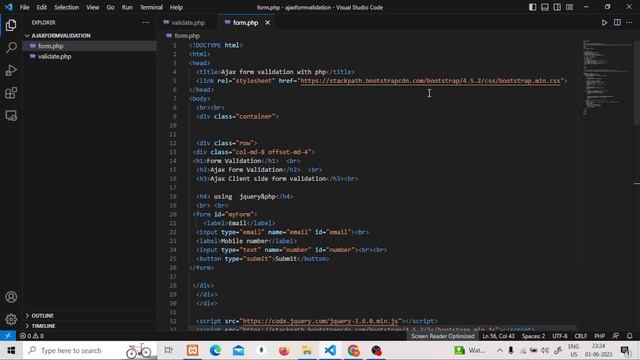
Task: Open notifications bell in status bar
Action: tap(629, 336)
